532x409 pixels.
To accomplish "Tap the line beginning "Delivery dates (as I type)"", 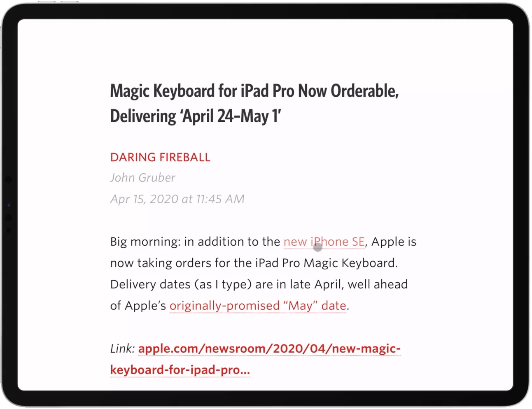I will tap(259, 284).
